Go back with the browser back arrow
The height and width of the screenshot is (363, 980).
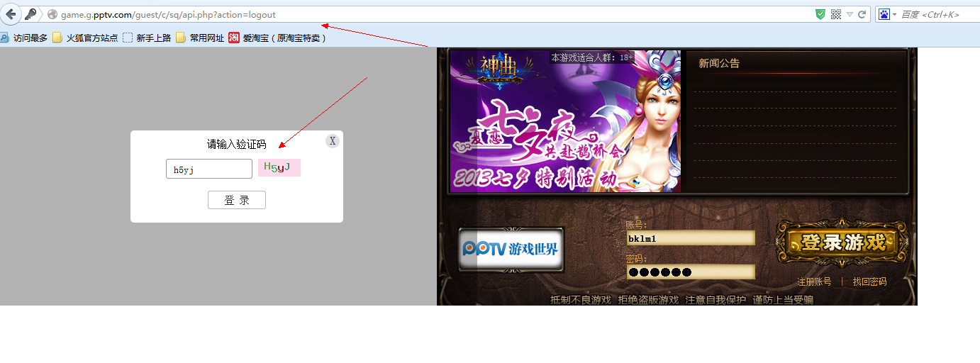(x=11, y=14)
